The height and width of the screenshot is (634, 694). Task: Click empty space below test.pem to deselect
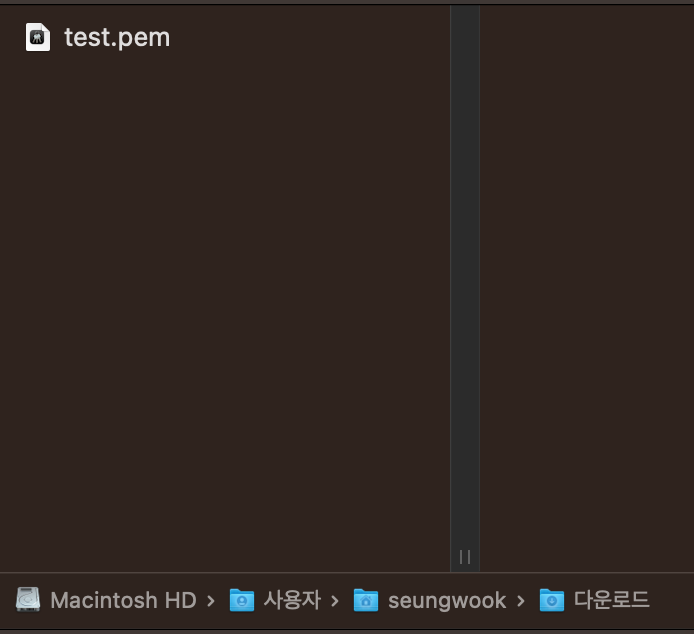click(x=225, y=310)
